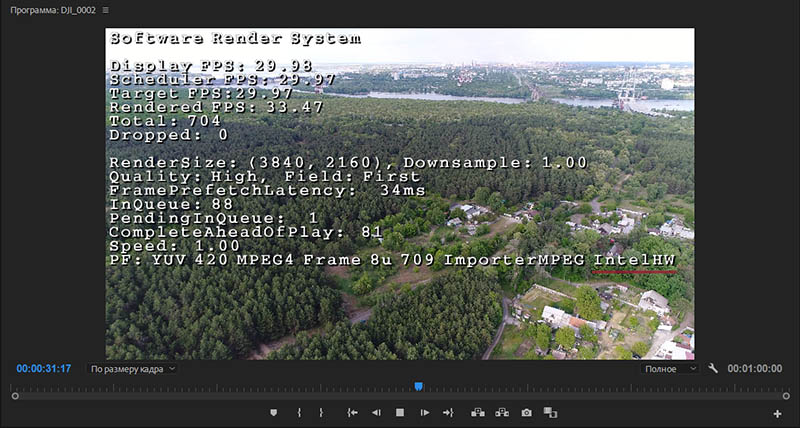Open the Program panel hamburger menu
This screenshot has width=800, height=428.
105,10
